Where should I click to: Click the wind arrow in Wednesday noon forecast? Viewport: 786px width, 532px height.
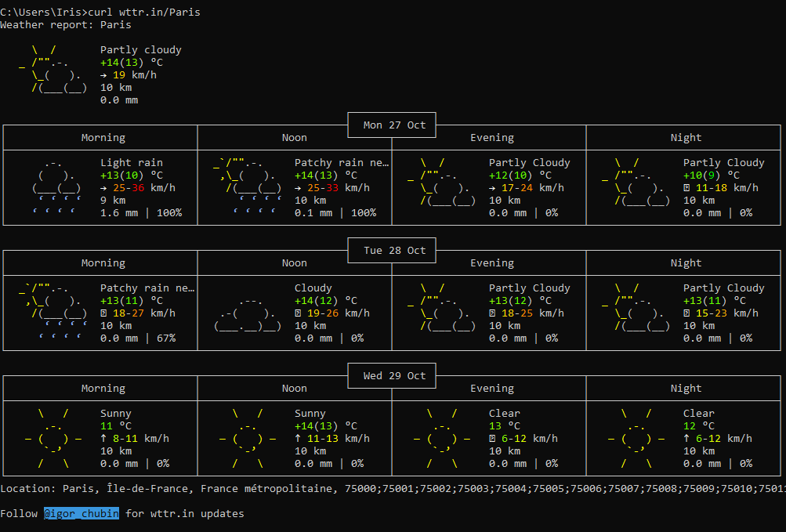pyautogui.click(x=298, y=439)
